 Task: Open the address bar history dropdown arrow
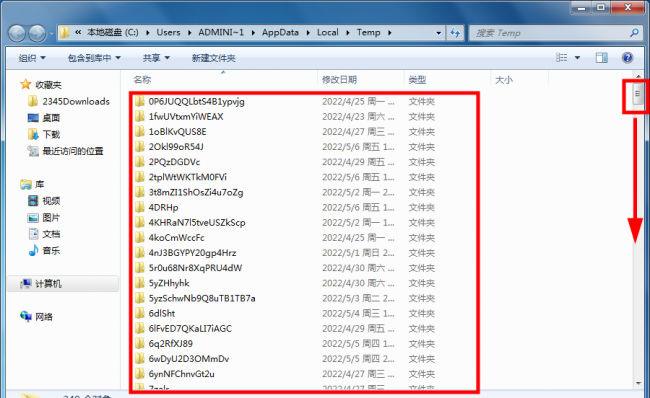438,33
